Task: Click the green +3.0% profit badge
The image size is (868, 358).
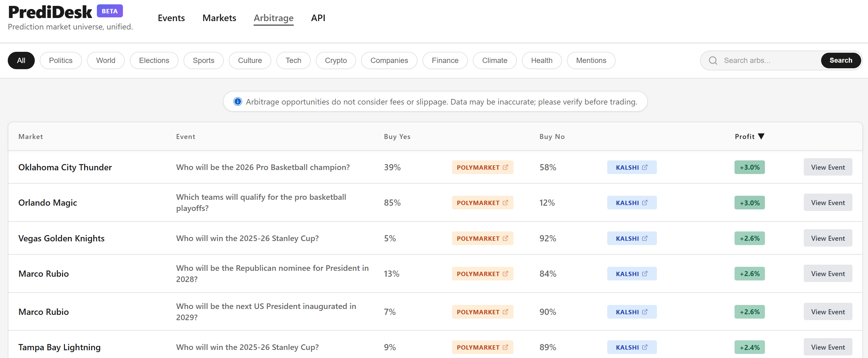Action: point(749,167)
